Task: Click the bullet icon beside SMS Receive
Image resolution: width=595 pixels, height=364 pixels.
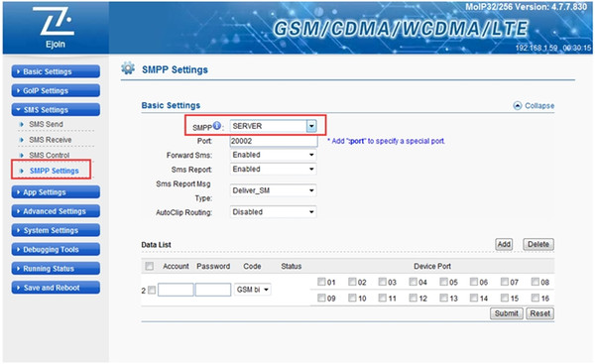Action: pos(22,140)
